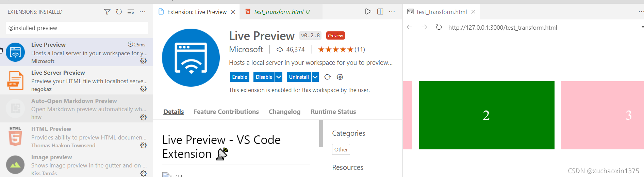Clear extensions search results icon
Viewport: 644px width, 177px height.
pos(131,12)
